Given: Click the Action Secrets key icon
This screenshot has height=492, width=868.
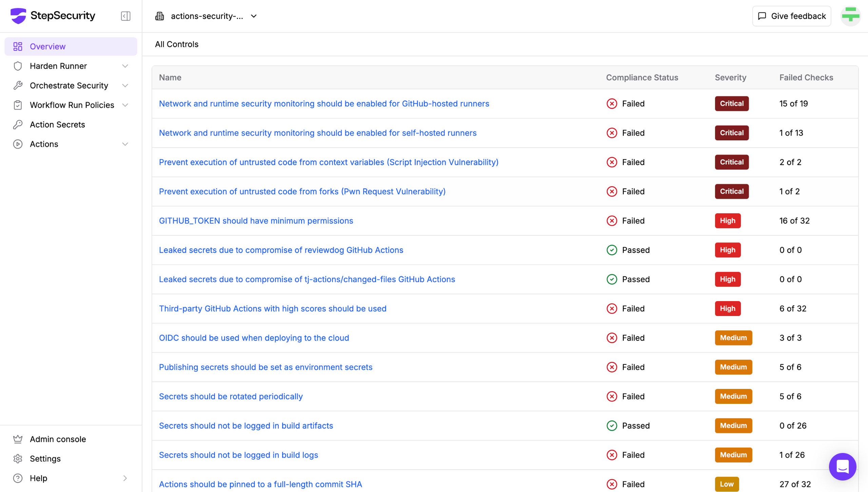Looking at the screenshot, I should pyautogui.click(x=18, y=124).
